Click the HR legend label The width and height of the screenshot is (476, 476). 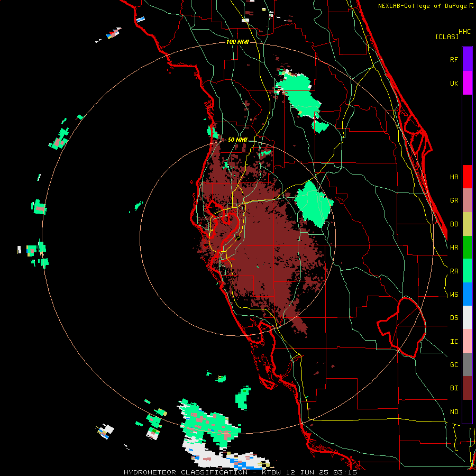454,248
